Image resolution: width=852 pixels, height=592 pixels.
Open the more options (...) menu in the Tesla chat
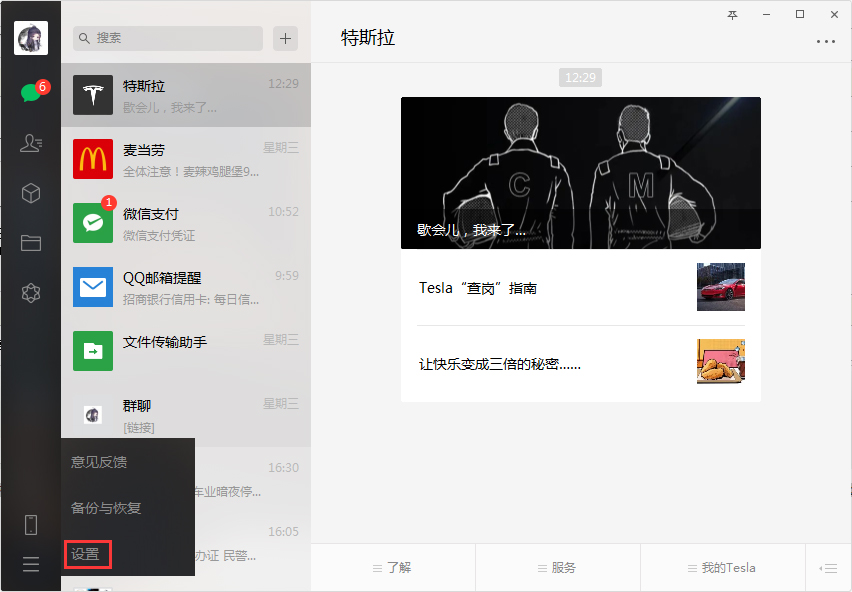pyautogui.click(x=826, y=42)
